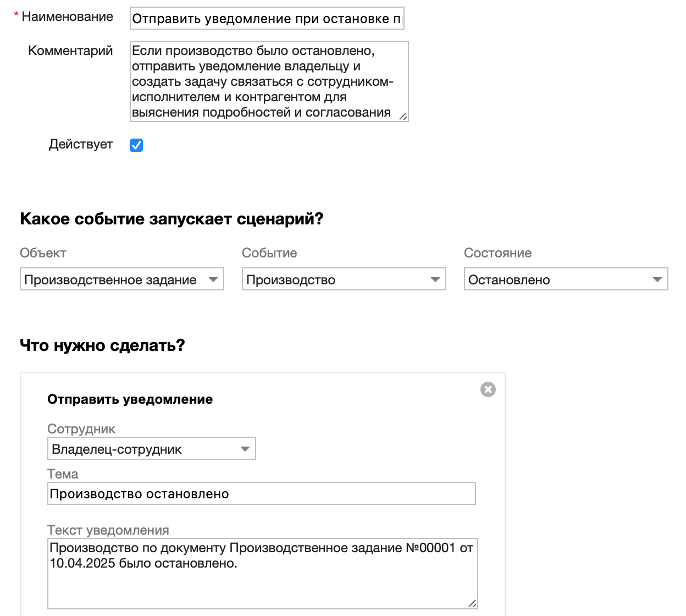Uncheck the blue checkbox next to Действует
Image resolution: width=686 pixels, height=616 pixels.
pyautogui.click(x=136, y=145)
